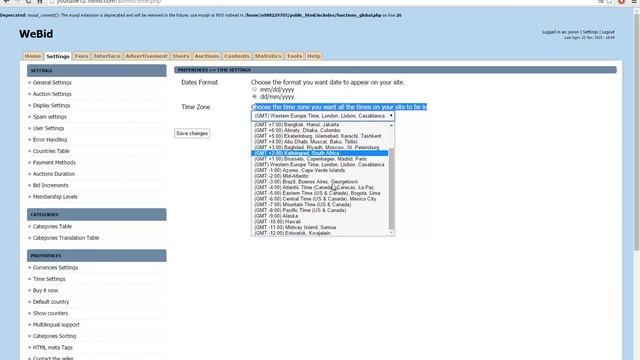Choose GMT -7:00 Mountain Time option
640x360 pixels.
coord(320,204)
